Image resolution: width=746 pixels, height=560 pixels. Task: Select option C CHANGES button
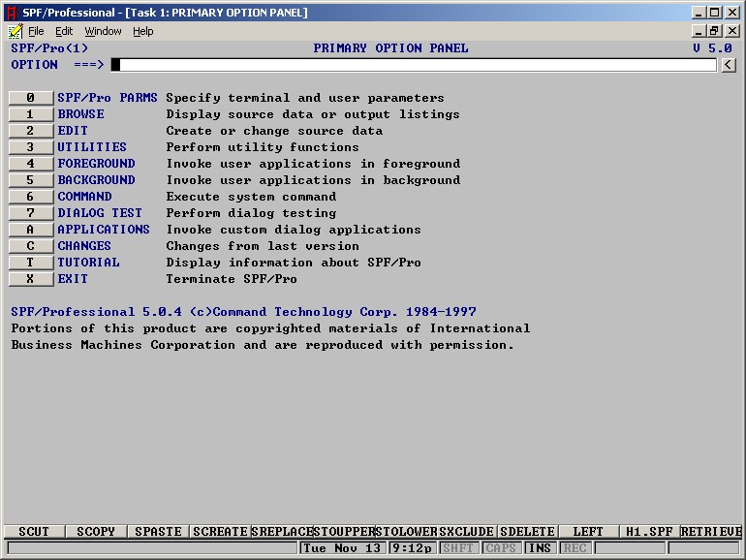point(30,246)
